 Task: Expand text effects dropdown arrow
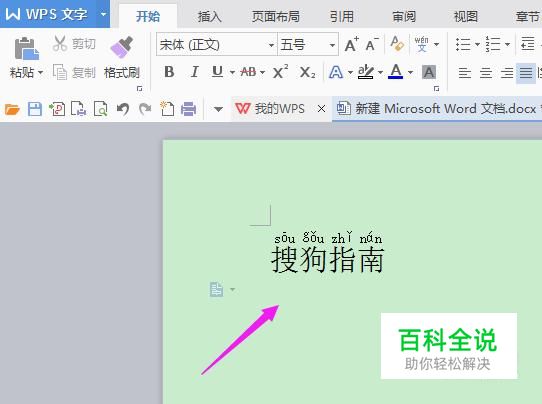tap(350, 73)
